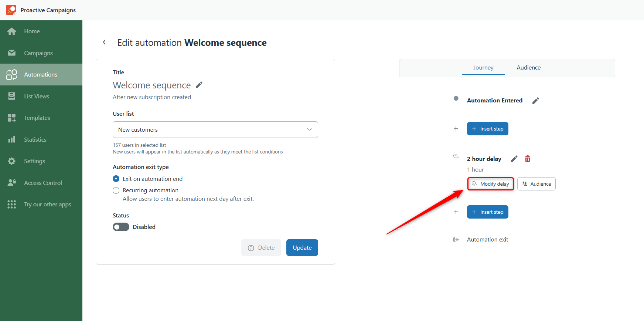Click Insert step below Automation Entered

(488, 129)
